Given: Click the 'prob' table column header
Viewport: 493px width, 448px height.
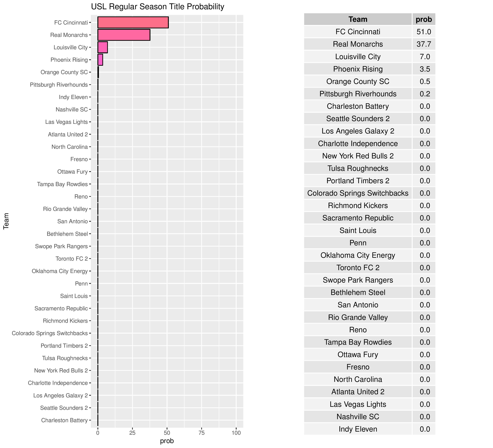Looking at the screenshot, I should 424,19.
